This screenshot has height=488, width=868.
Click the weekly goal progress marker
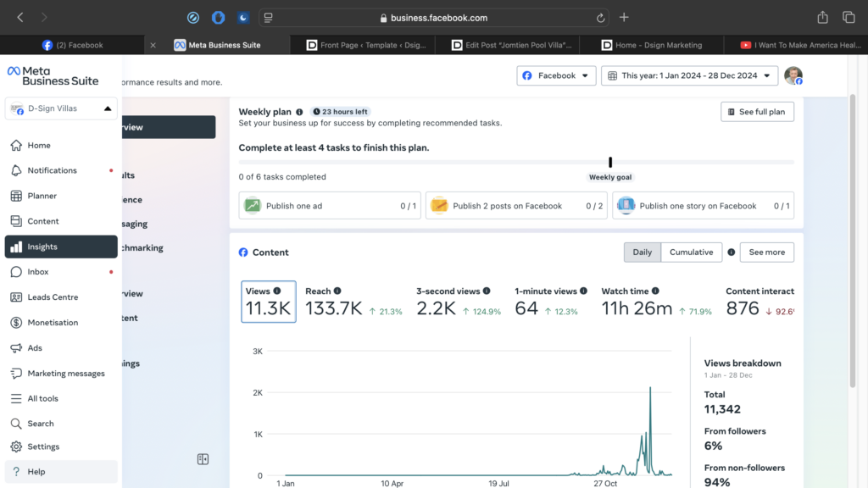click(x=610, y=163)
